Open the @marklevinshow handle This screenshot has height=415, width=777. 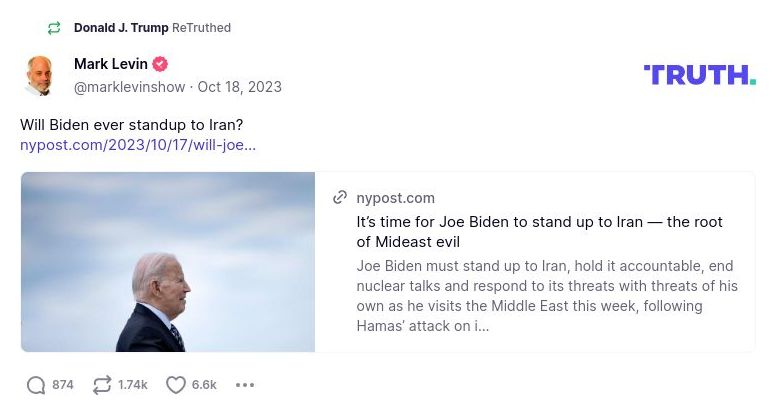pyautogui.click(x=129, y=87)
